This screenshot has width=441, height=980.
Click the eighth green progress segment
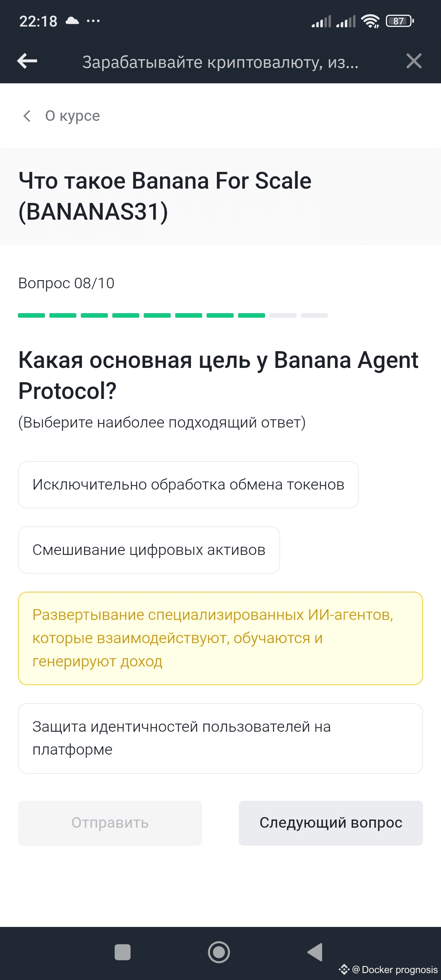[252, 315]
